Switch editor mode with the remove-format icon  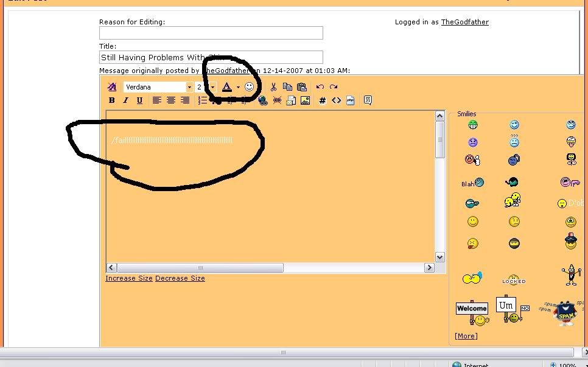[111, 87]
